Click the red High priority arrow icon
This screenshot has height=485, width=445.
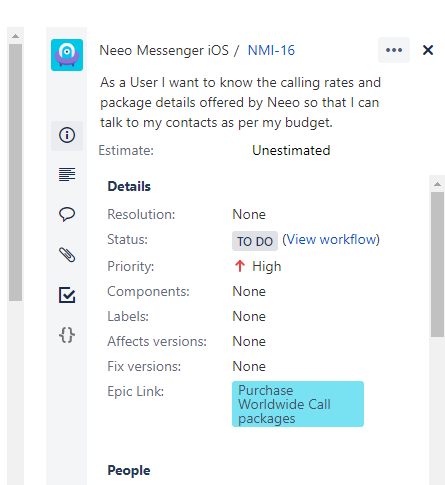pos(240,266)
